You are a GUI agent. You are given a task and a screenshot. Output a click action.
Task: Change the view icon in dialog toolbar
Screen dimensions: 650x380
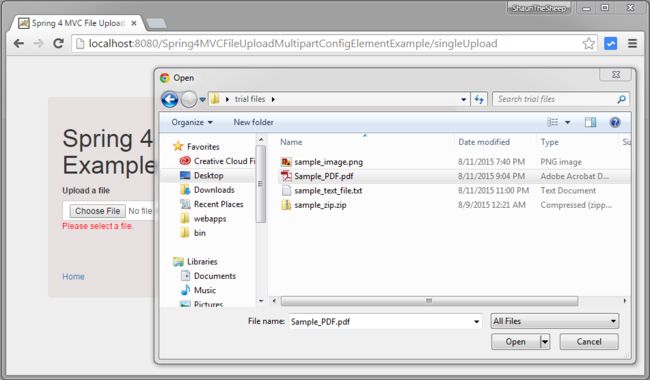point(552,122)
